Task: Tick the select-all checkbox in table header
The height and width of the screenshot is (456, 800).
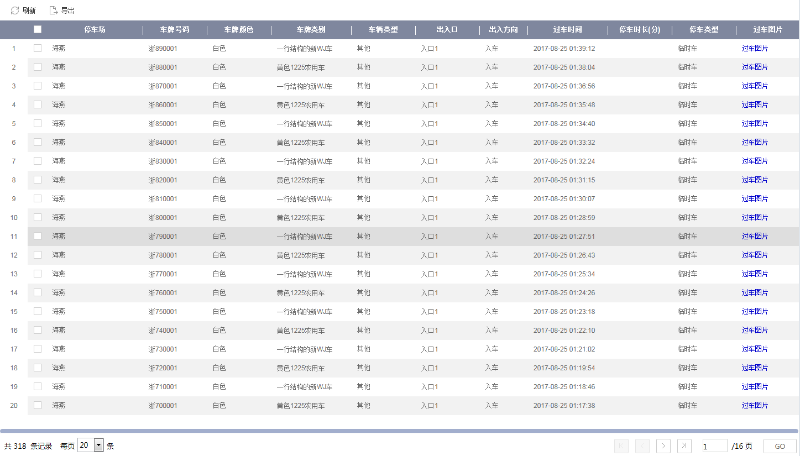Action: 37,29
